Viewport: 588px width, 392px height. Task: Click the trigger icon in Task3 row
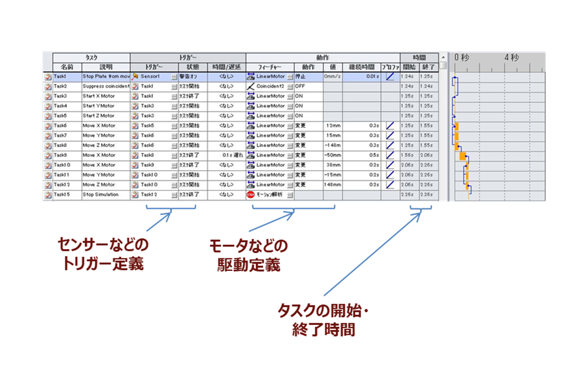[135, 96]
